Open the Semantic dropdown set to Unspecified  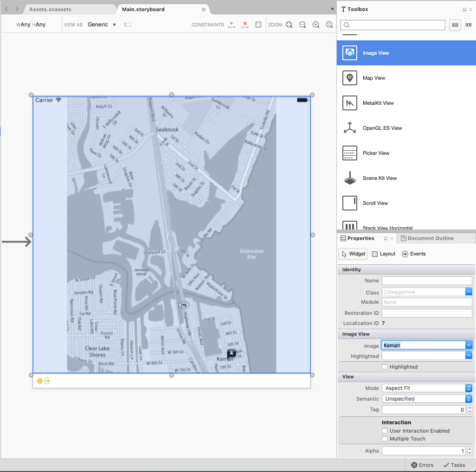[x=468, y=399]
